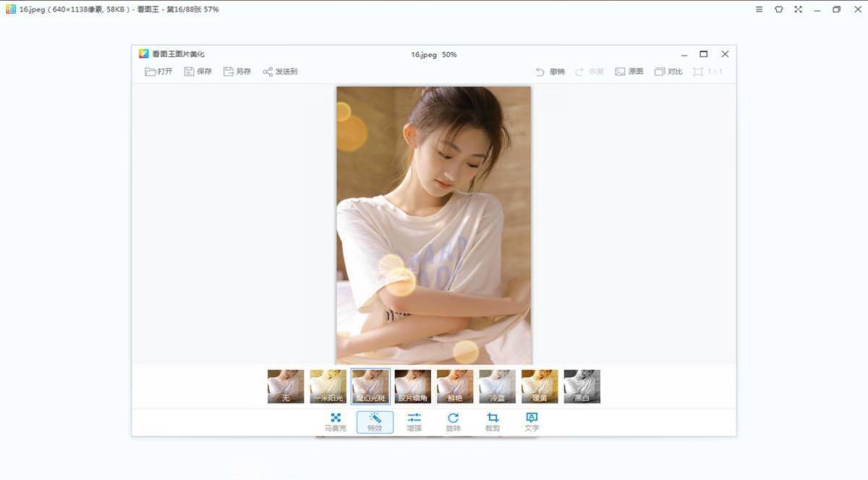Apply the 冷蓝 cool blue filter
The height and width of the screenshot is (480, 868).
(x=498, y=386)
